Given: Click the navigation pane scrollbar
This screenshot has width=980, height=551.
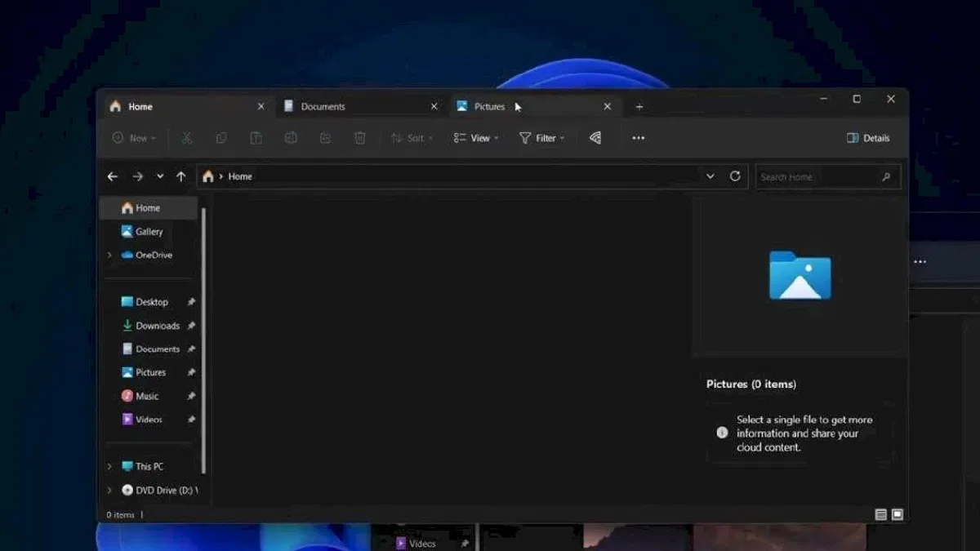Looking at the screenshot, I should pyautogui.click(x=204, y=339).
